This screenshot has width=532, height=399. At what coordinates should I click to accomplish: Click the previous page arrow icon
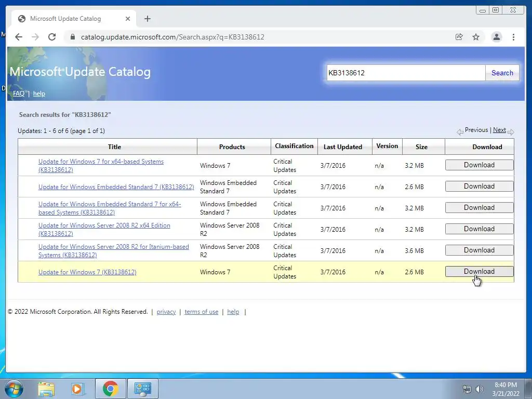coord(460,131)
